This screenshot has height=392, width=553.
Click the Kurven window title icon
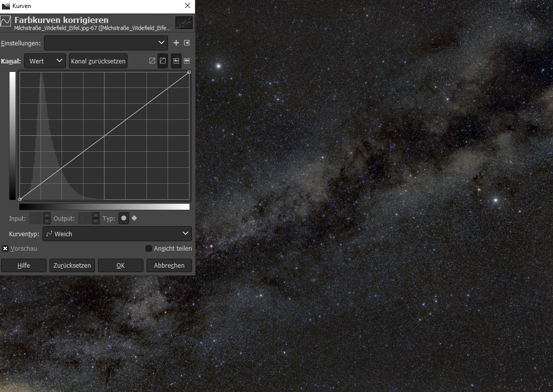[5, 5]
